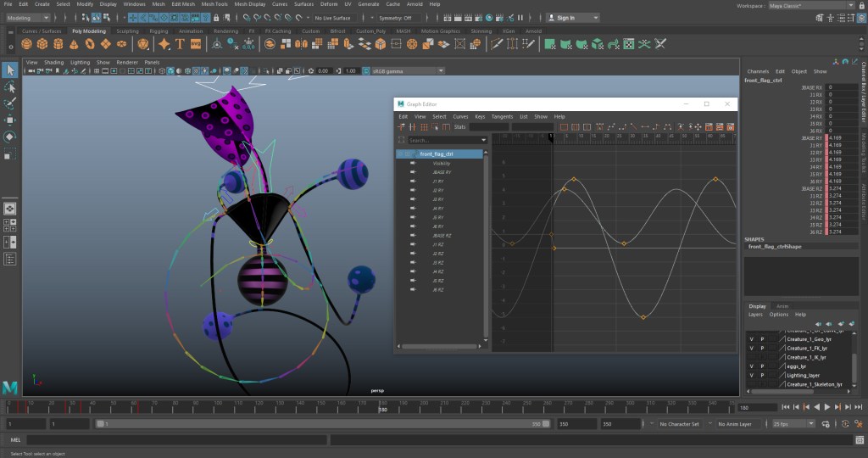This screenshot has width=868, height=458.
Task: Select the arrow Select tool in left toolbox
Action: (x=9, y=70)
